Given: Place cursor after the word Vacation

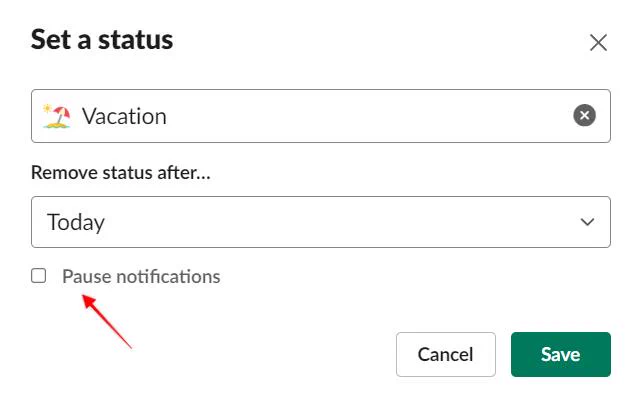Looking at the screenshot, I should pyautogui.click(x=168, y=117).
